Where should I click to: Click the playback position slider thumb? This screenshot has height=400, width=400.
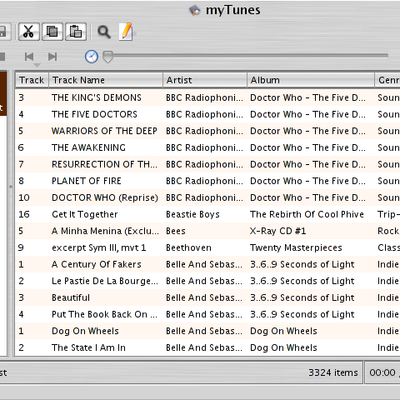pyautogui.click(x=108, y=57)
